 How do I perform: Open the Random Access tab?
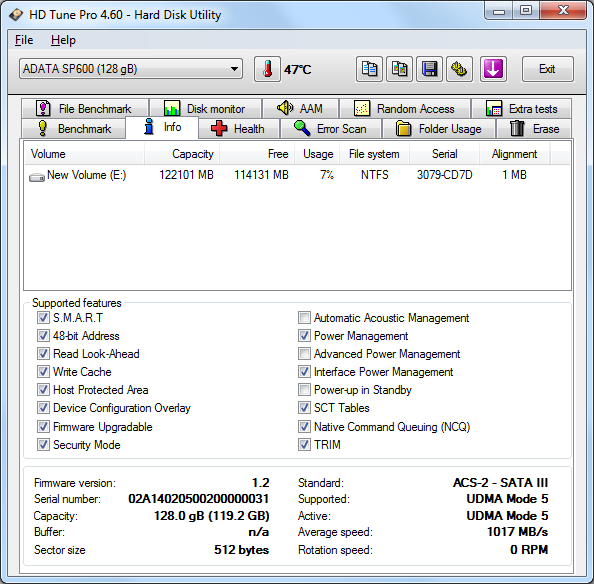click(x=405, y=109)
